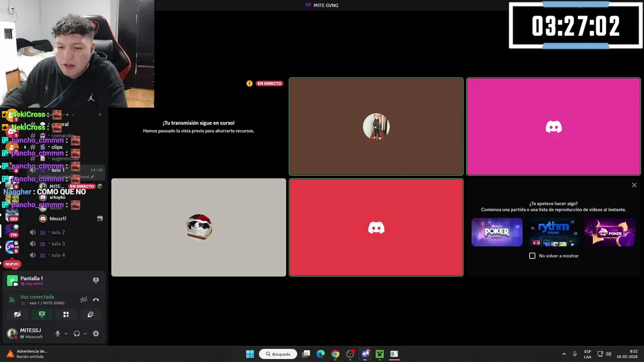Image resolution: width=644 pixels, height=362 pixels.
Task: Stop streaming Pantalla 1
Action: (96, 280)
